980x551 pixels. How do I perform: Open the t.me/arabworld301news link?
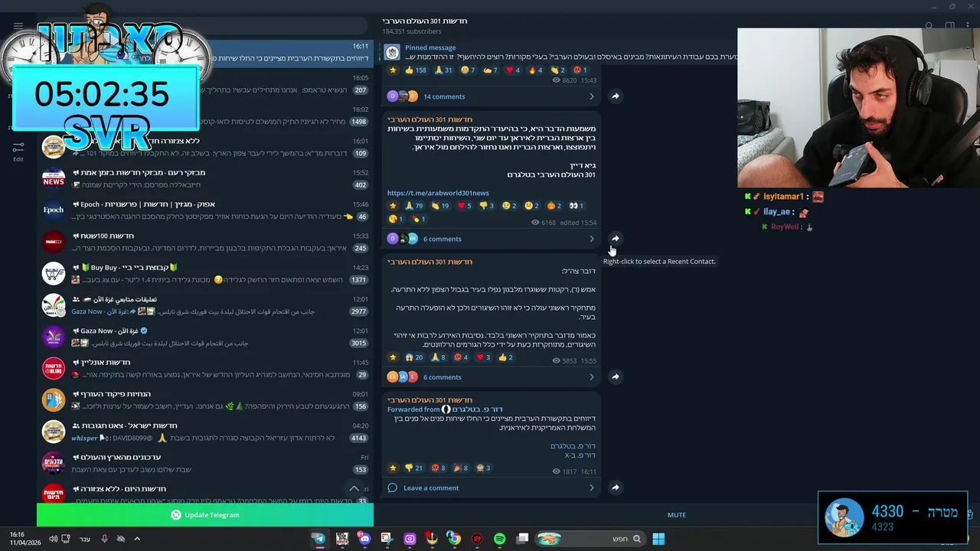[x=438, y=194]
